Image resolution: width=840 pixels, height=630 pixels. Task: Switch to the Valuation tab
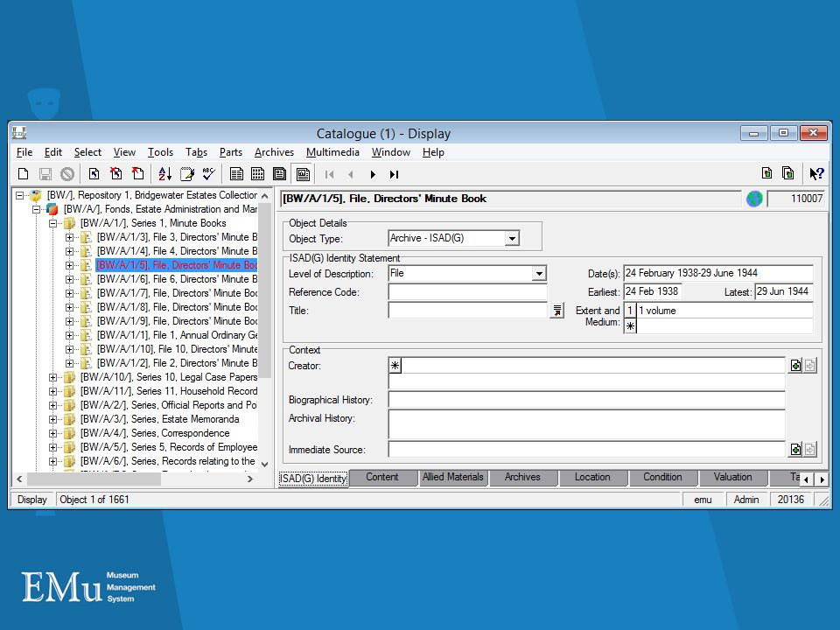(x=732, y=477)
